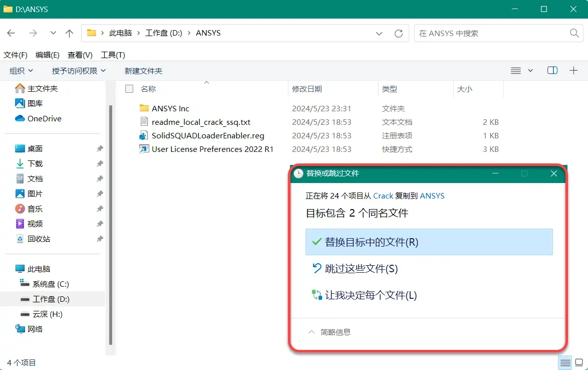Select 工作盘 (D:) drive
Screen dimensions: 588x370
tap(45, 299)
